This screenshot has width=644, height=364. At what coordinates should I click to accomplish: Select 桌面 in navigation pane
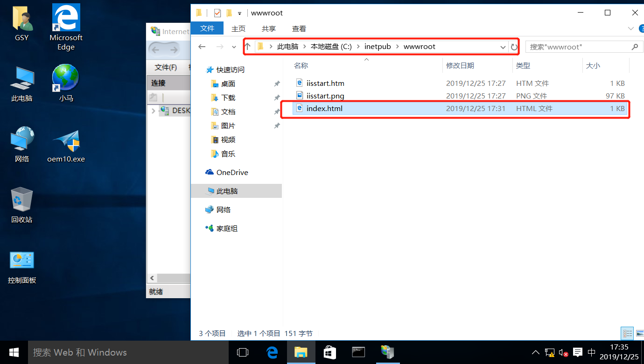228,84
